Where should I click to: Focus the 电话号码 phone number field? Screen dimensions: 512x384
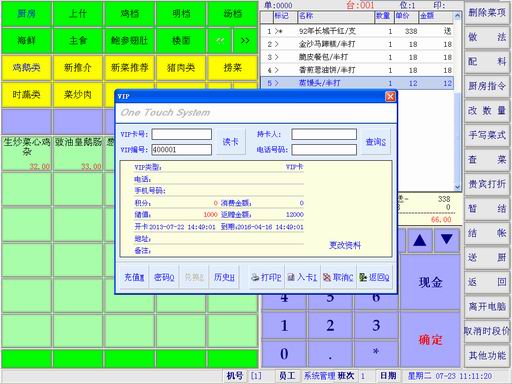pyautogui.click(x=324, y=150)
